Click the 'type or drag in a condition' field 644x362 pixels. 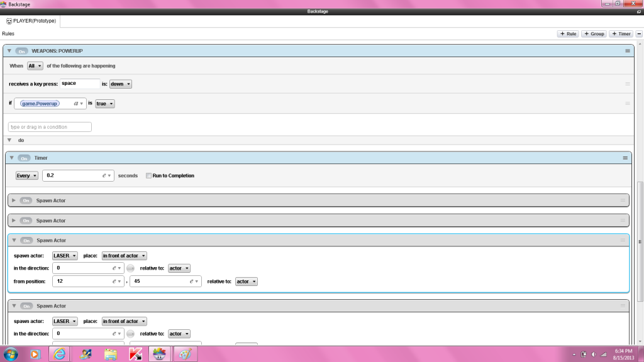coord(50,127)
